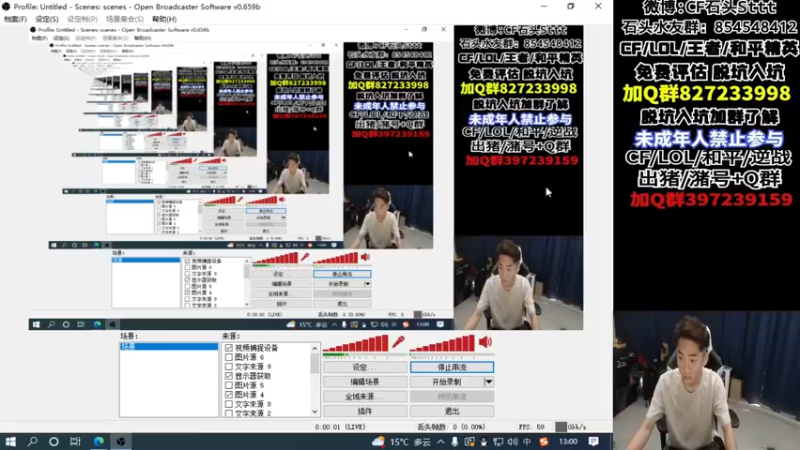800x450 pixels.
Task: Open the Sogou input S tray icon
Action: [544, 442]
